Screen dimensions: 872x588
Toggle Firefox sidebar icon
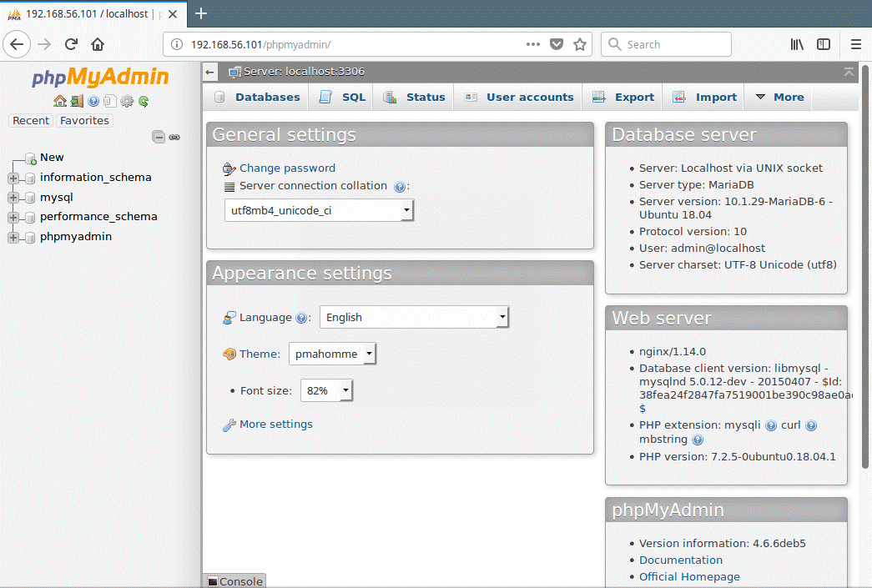824,44
